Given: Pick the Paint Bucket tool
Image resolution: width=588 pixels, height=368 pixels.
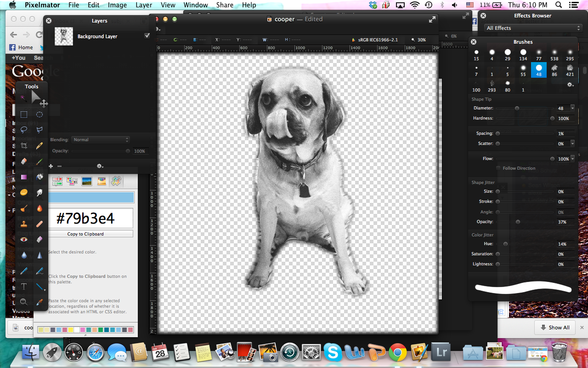Looking at the screenshot, I should (40, 177).
